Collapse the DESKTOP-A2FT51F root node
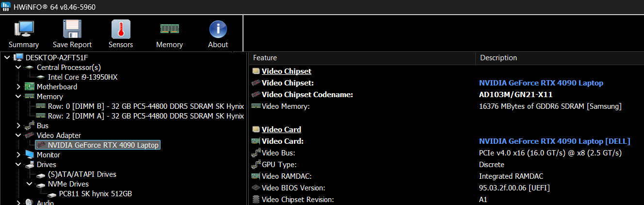644x205 pixels. [7, 58]
